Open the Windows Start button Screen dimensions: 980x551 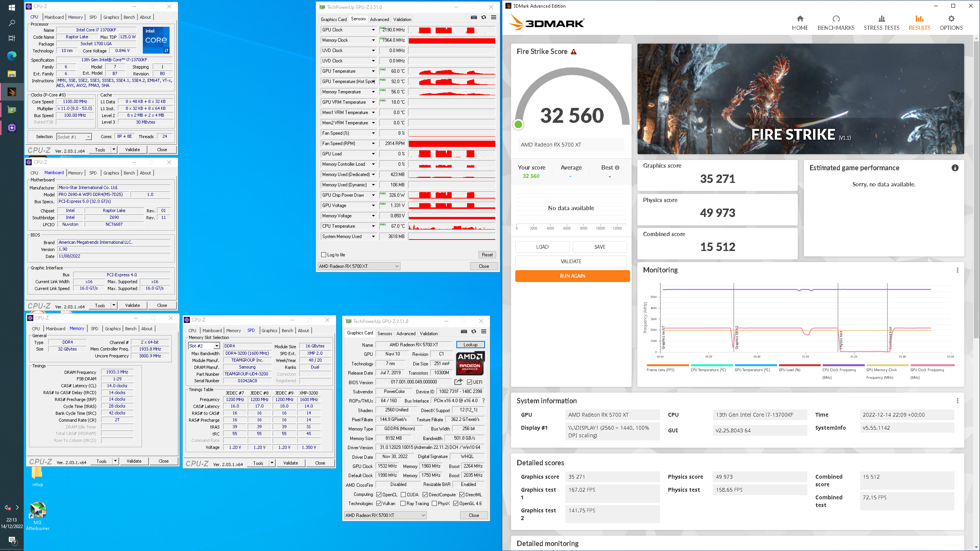pyautogui.click(x=11, y=8)
